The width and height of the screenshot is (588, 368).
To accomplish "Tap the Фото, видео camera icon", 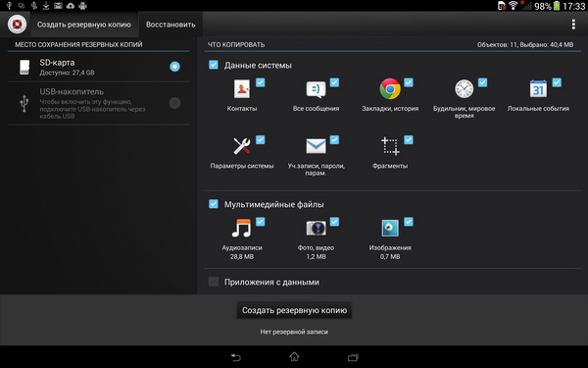I will [x=316, y=228].
